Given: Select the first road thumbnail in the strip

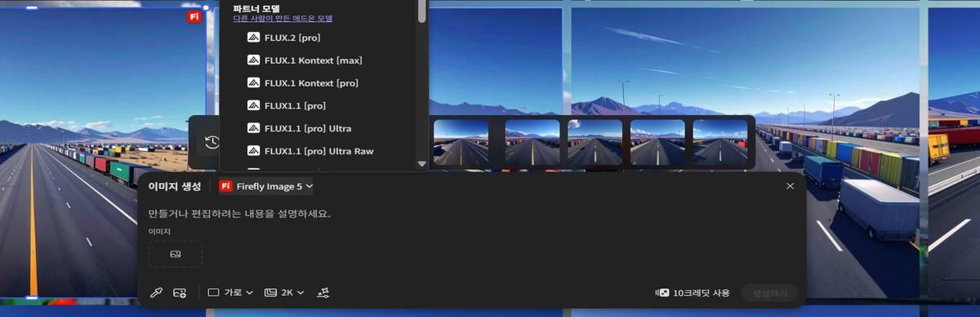Looking at the screenshot, I should (461, 142).
